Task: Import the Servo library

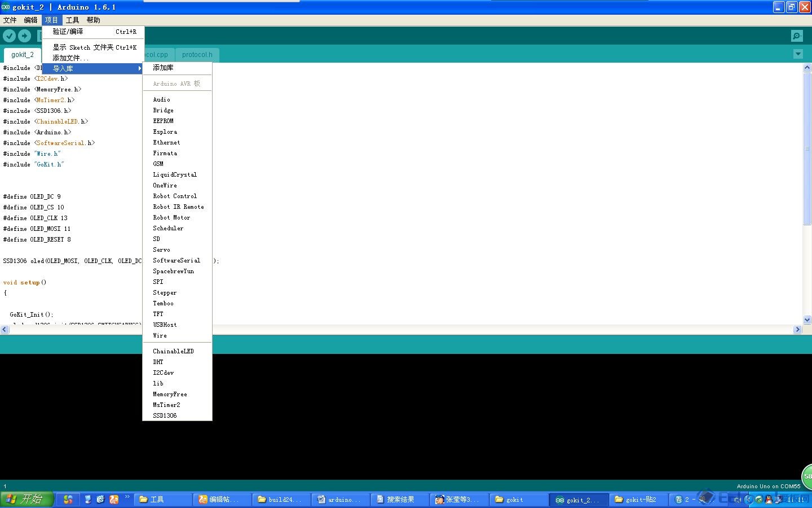Action: coord(177,249)
